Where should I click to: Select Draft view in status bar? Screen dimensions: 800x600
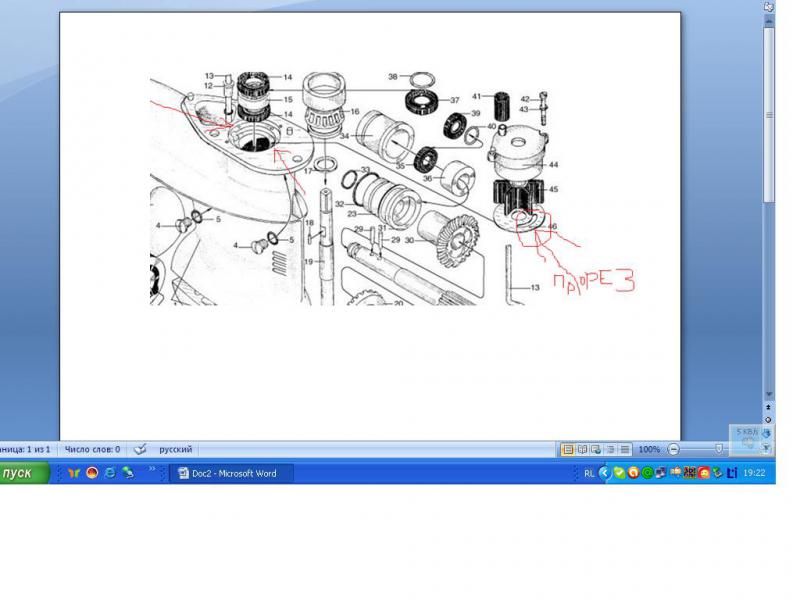pos(624,450)
